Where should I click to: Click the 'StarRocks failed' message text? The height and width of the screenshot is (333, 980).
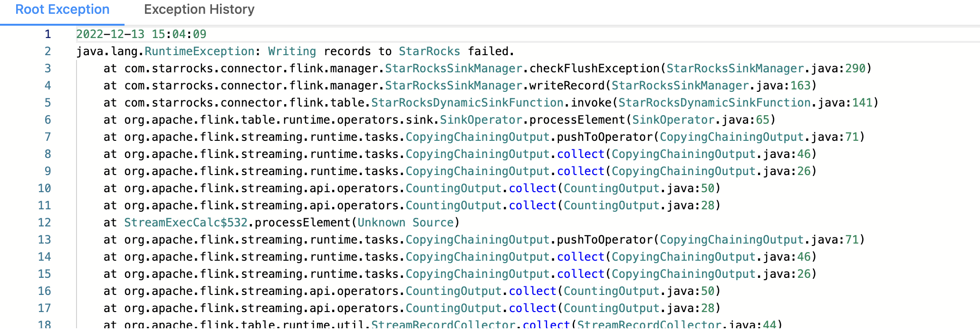tap(455, 51)
